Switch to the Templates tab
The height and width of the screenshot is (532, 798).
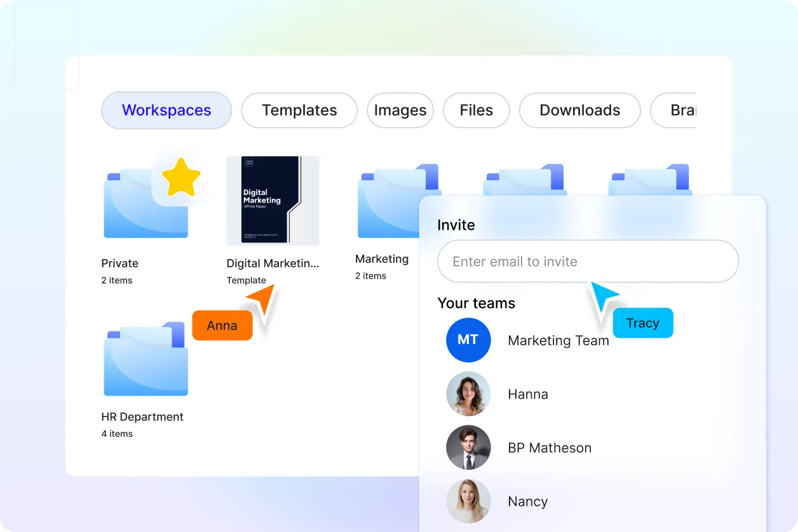[x=299, y=110]
